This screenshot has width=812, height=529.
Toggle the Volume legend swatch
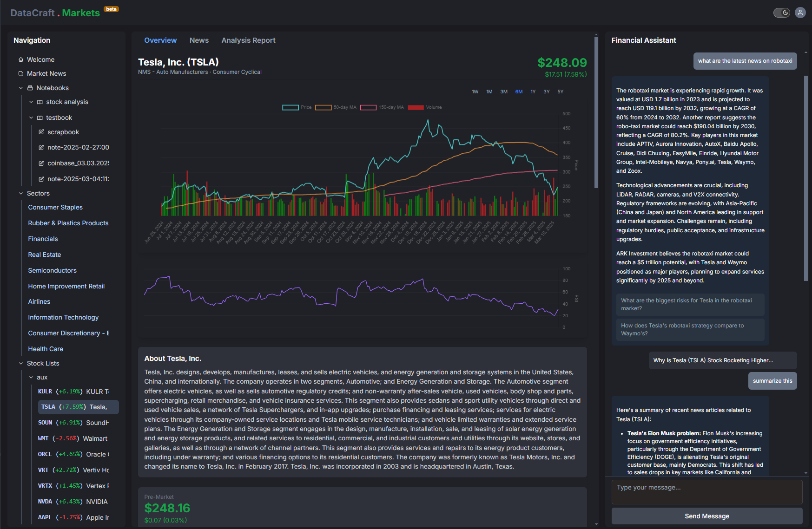[x=416, y=107]
